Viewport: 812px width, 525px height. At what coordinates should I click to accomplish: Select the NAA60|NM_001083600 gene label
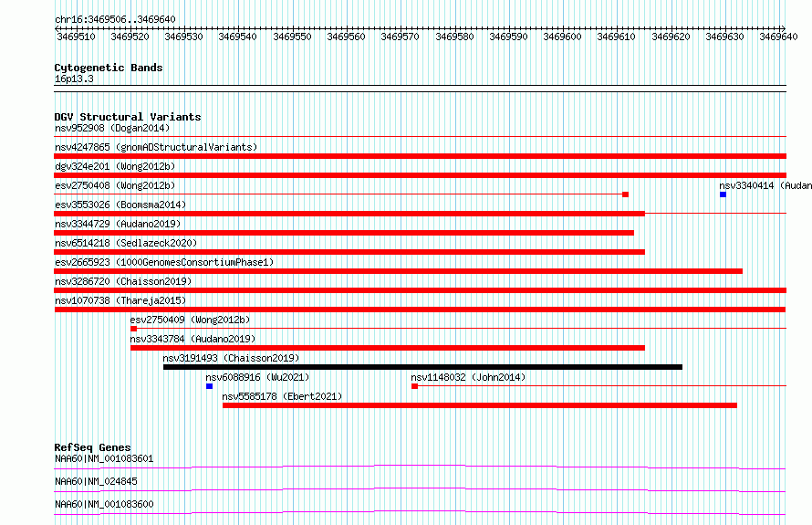point(104,504)
